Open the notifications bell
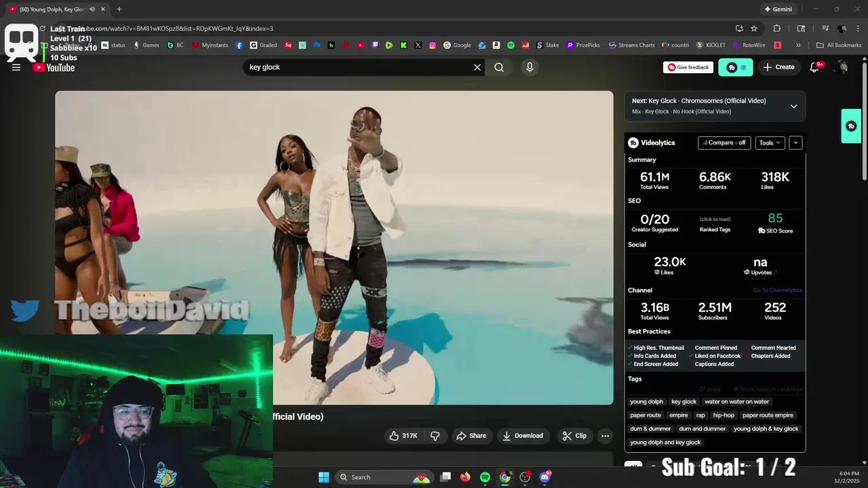Image resolution: width=868 pixels, height=488 pixels. coord(815,67)
